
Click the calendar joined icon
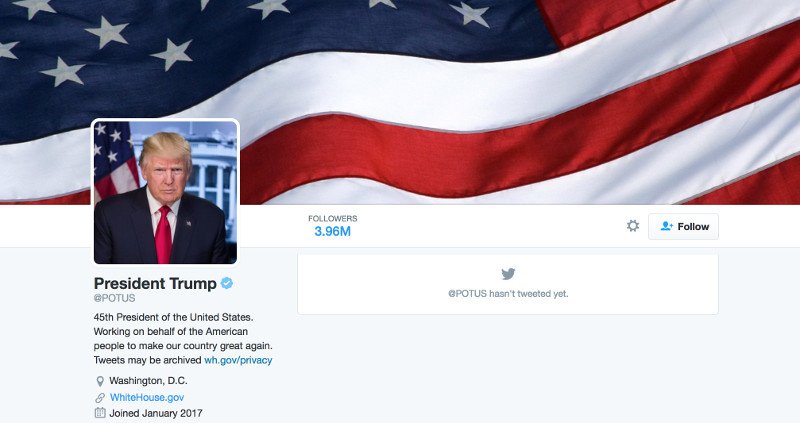coord(100,413)
